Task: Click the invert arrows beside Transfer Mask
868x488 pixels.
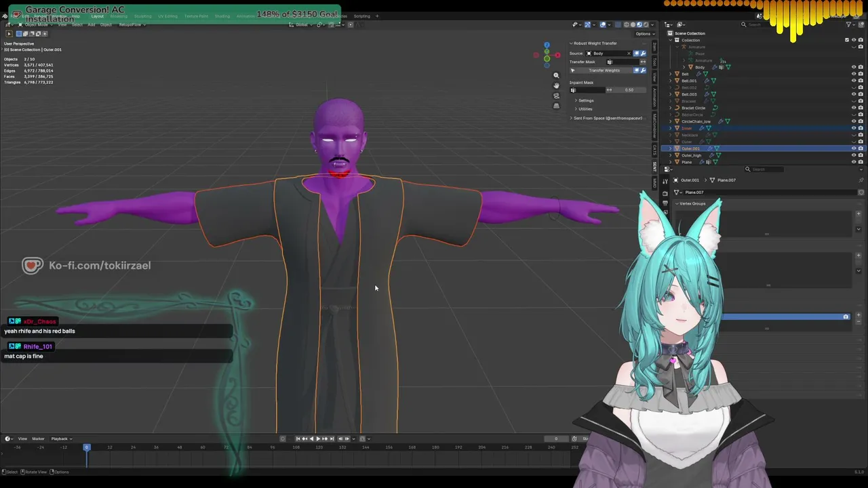Action: [643, 62]
